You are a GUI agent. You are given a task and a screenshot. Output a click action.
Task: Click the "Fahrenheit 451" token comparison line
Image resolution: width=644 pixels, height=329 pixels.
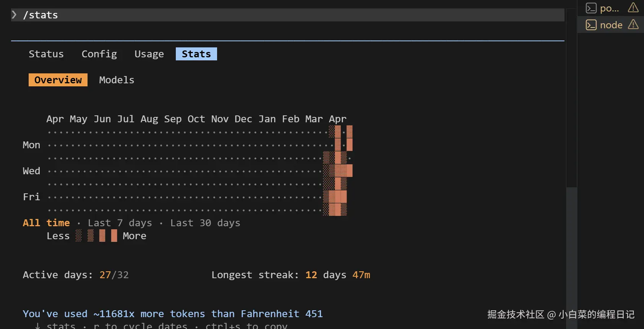click(x=173, y=314)
